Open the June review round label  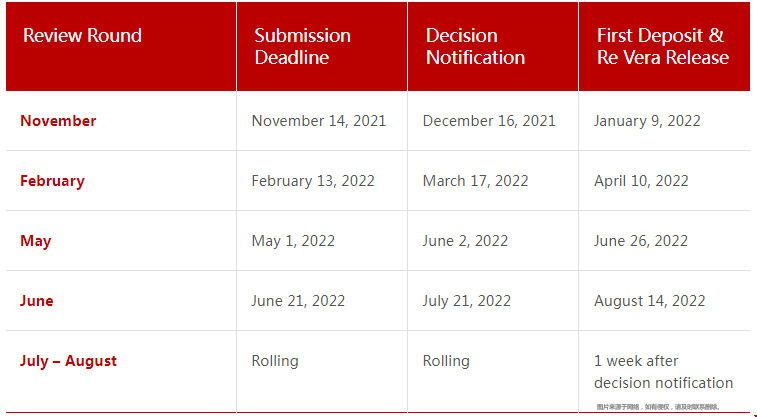[x=37, y=301]
